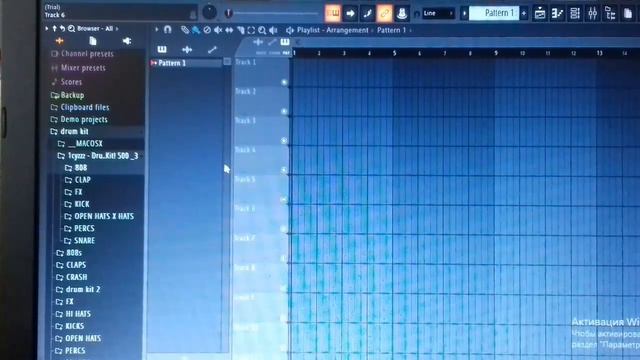Show automation clips tab in picker
Viewport: 640px width, 360px height.
point(212,49)
